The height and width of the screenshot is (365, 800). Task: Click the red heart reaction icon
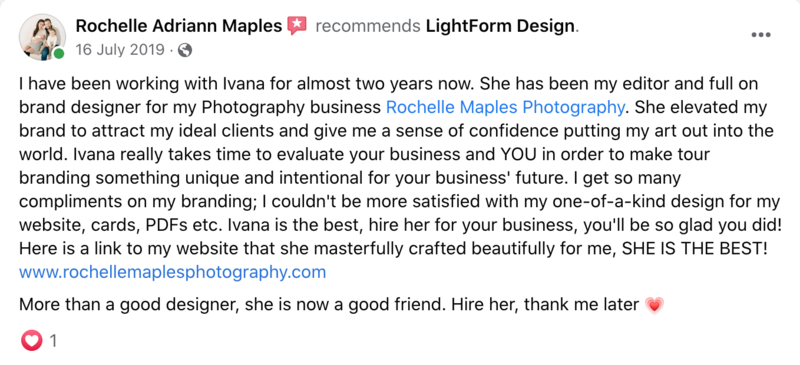32,340
